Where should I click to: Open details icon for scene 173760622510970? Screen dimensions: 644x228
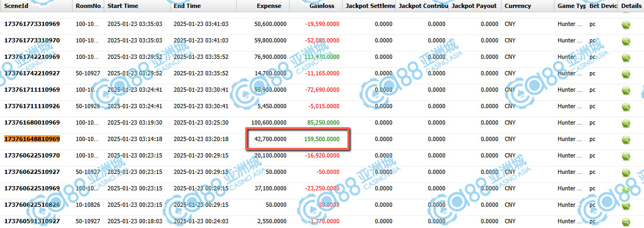(626, 156)
